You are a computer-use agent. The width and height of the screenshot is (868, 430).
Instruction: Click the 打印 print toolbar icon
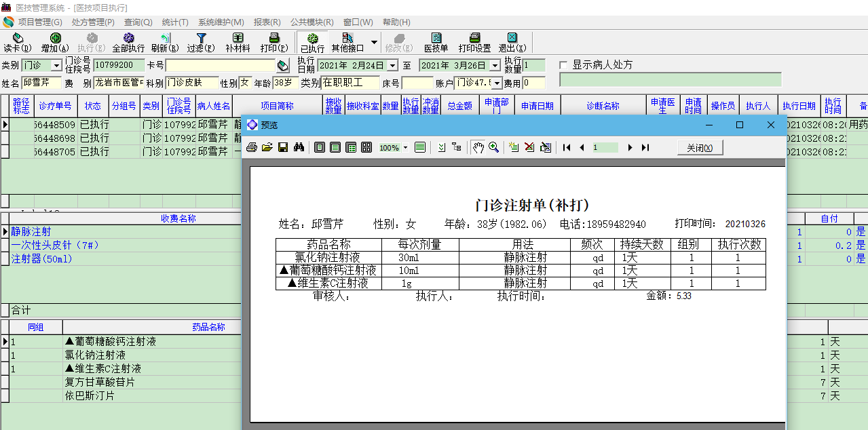click(x=274, y=43)
